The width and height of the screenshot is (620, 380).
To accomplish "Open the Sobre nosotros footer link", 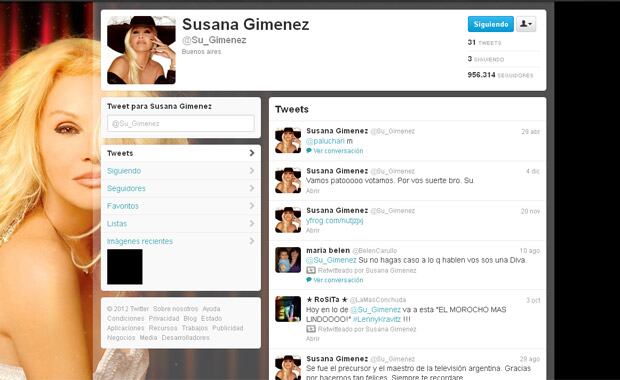I will (176, 309).
